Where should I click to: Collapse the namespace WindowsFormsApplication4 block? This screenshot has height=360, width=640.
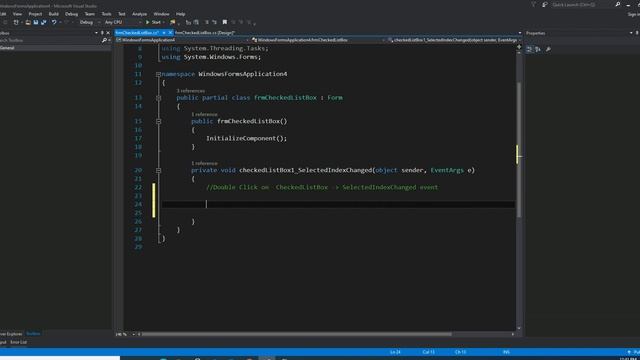point(158,74)
